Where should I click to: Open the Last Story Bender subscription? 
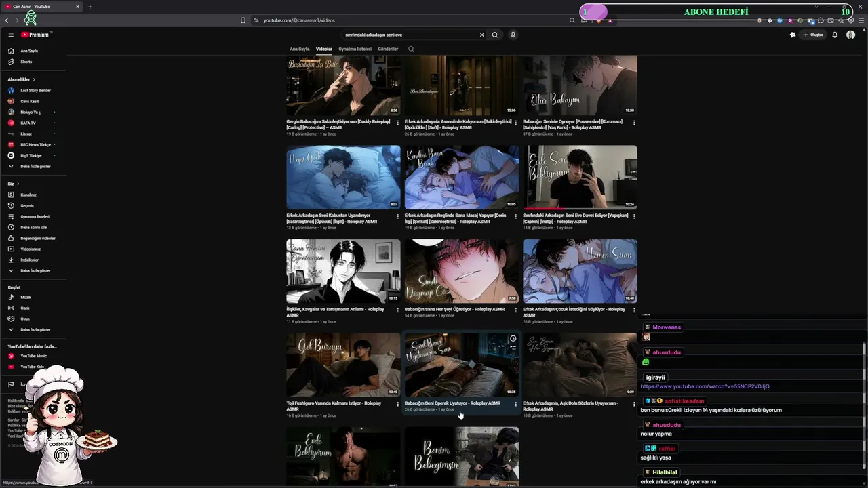35,90
